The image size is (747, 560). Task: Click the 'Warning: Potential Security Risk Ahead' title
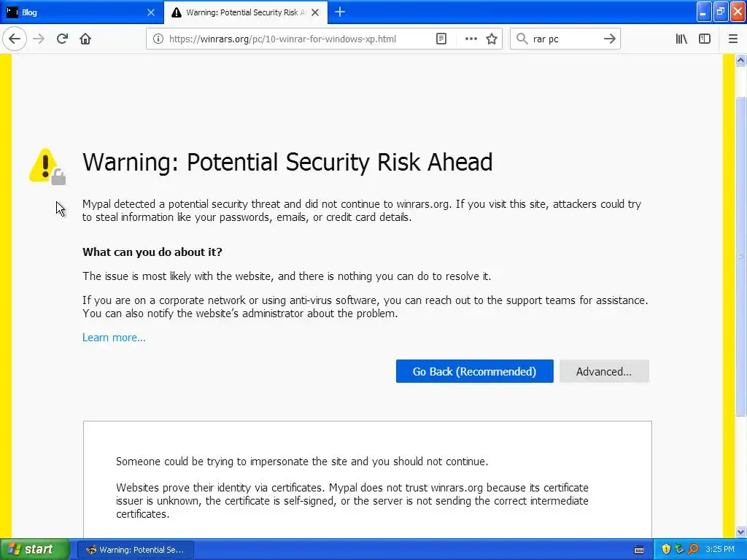click(287, 163)
